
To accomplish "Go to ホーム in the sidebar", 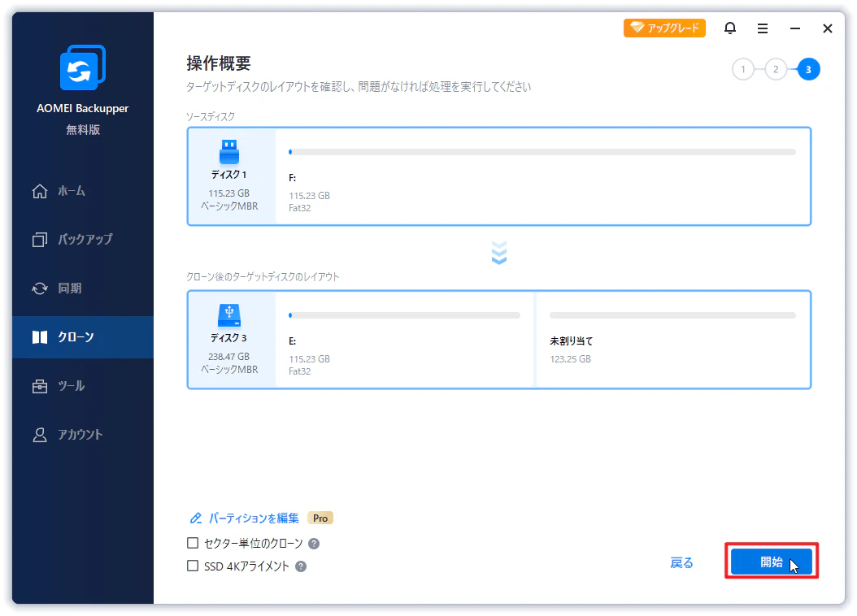I will point(83,191).
